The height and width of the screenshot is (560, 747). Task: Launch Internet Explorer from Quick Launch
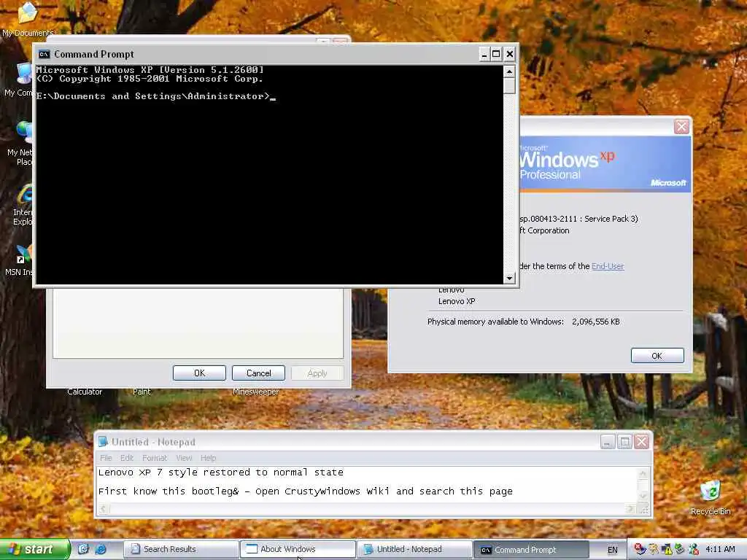(x=101, y=549)
